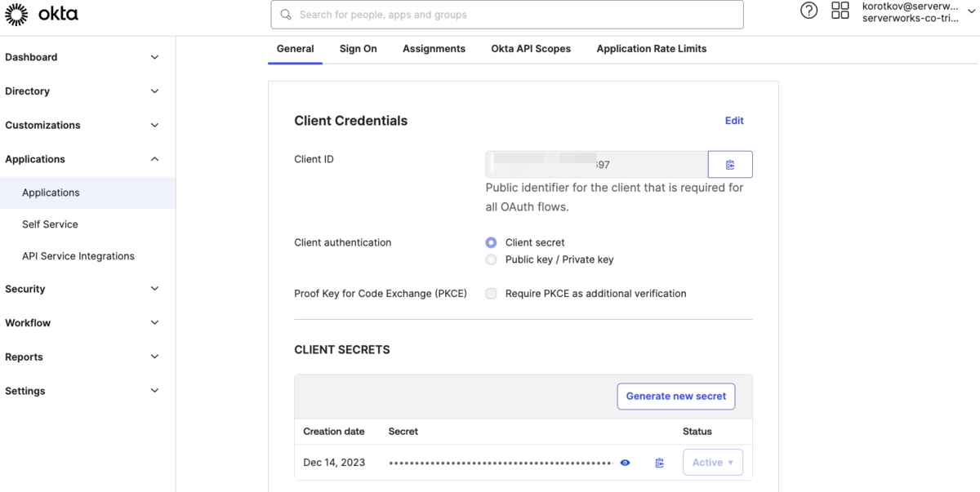Click the Client ID value field

tap(597, 164)
